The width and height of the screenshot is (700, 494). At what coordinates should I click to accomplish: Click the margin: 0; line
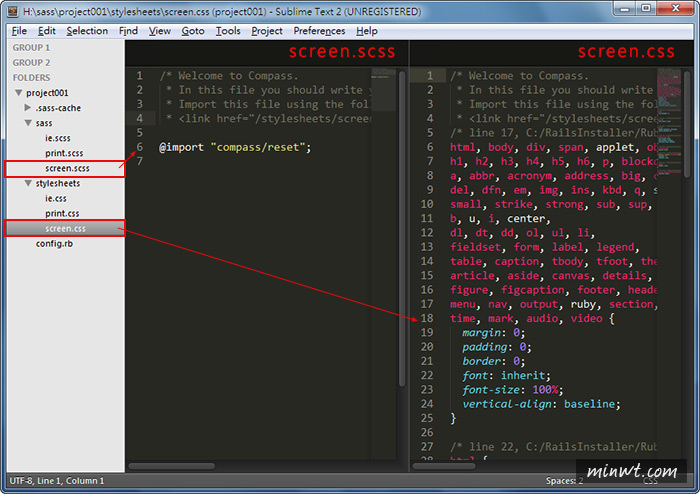pos(493,332)
